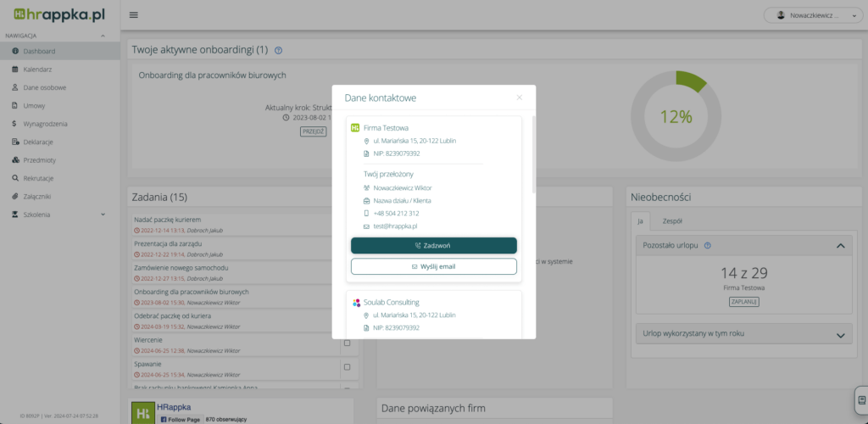This screenshot has height=424, width=868.
Task: Click the 12% onboarding progress ring
Action: pos(676,116)
